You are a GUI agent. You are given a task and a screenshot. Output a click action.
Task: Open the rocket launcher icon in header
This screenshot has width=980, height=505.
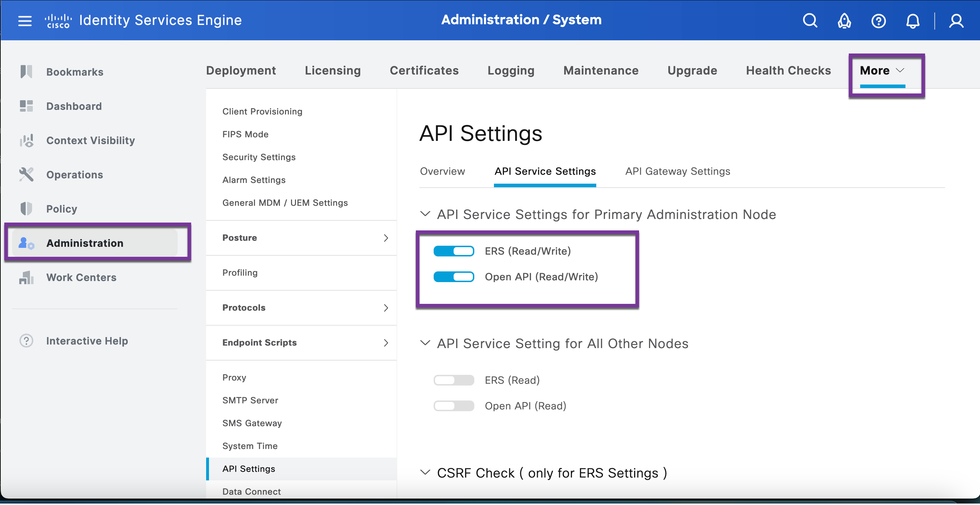844,21
